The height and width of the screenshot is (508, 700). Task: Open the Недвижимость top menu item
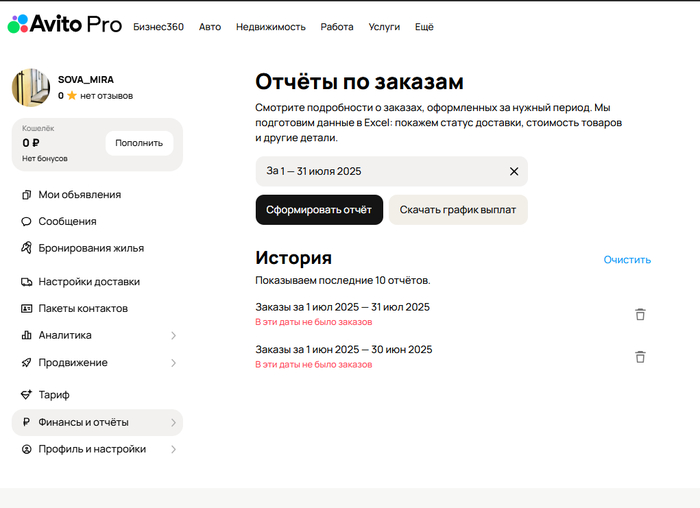270,27
